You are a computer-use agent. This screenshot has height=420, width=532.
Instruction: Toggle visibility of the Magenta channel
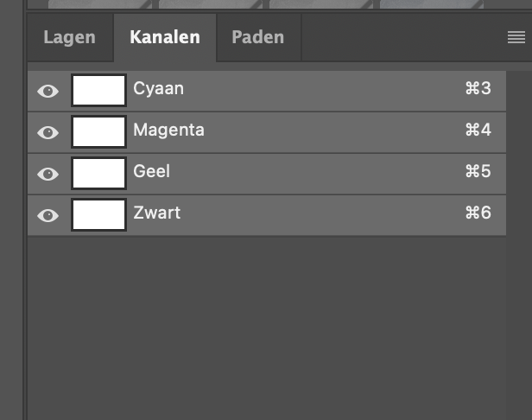click(x=48, y=132)
